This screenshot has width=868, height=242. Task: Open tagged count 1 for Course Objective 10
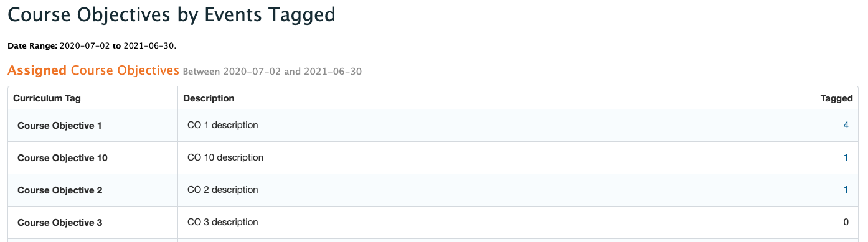point(846,157)
